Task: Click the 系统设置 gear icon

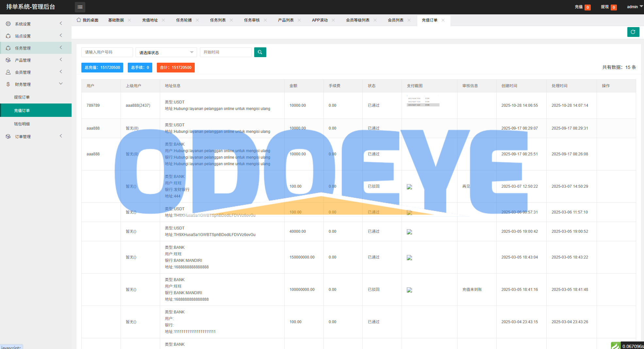Action: coord(8,24)
